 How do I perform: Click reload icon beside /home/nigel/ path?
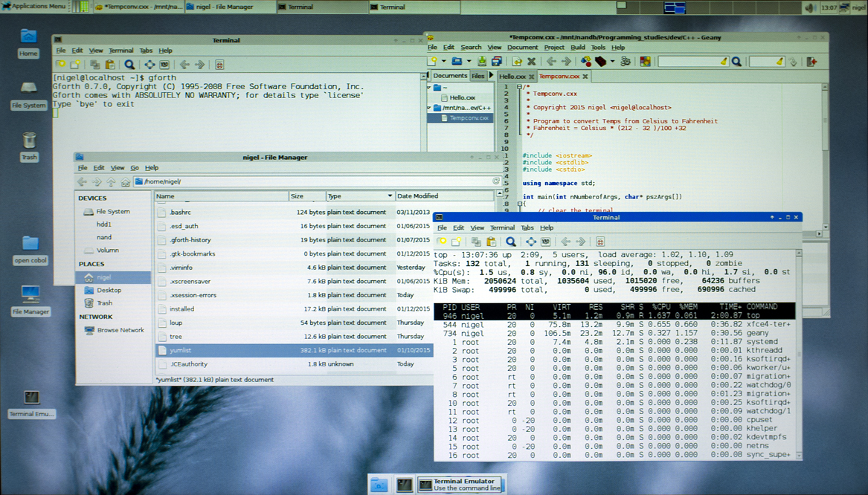coord(496,181)
